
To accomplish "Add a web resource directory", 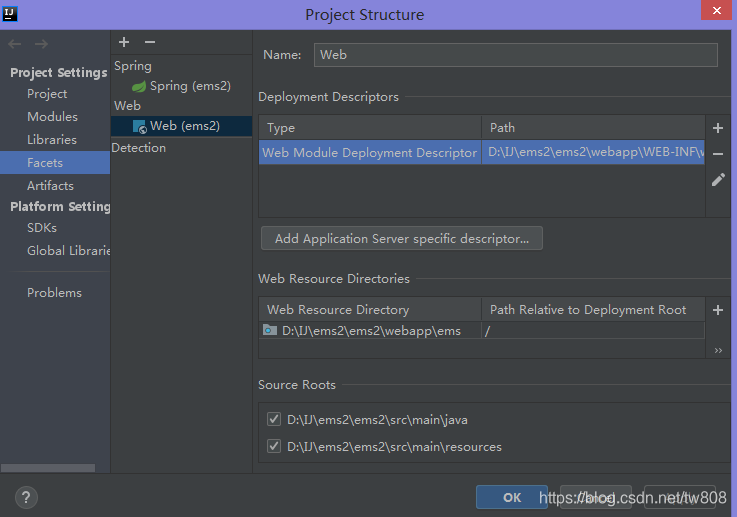I will 718,310.
